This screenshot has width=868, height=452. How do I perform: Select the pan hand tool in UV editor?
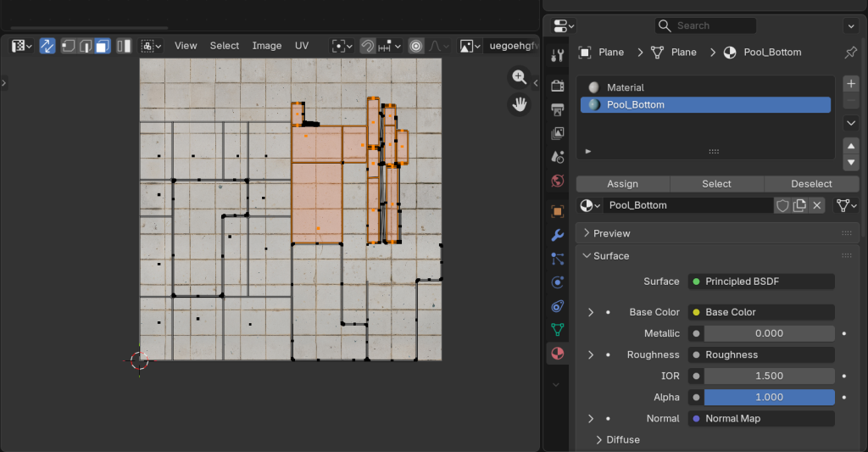pos(519,104)
